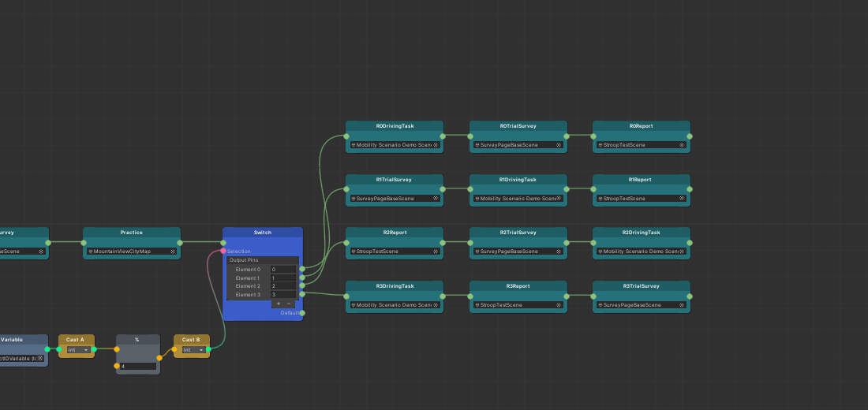The height and width of the screenshot is (410, 868).
Task: Edit Element 1 value field
Action: point(282,278)
